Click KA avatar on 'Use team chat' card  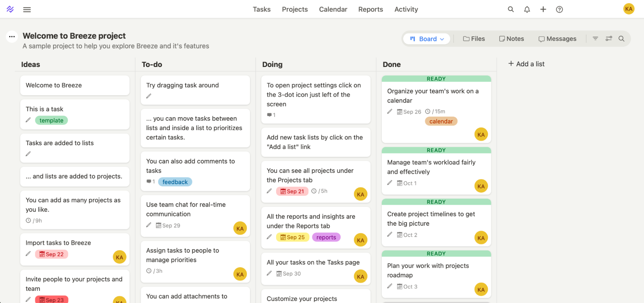240,228
